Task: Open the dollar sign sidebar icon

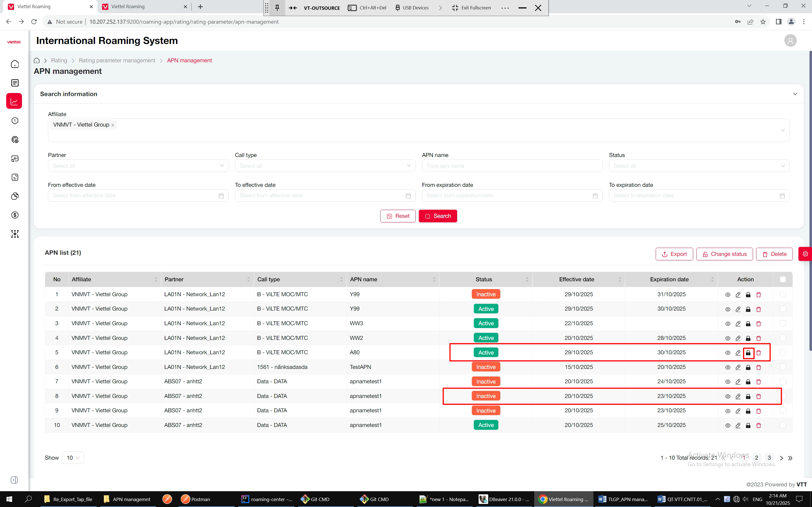Action: [x=15, y=215]
